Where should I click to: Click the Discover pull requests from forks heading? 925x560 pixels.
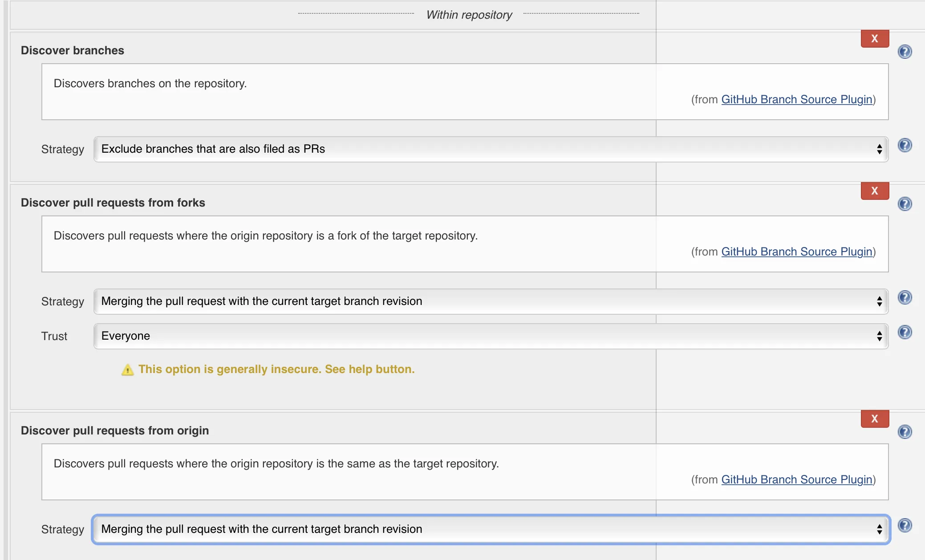pyautogui.click(x=113, y=203)
